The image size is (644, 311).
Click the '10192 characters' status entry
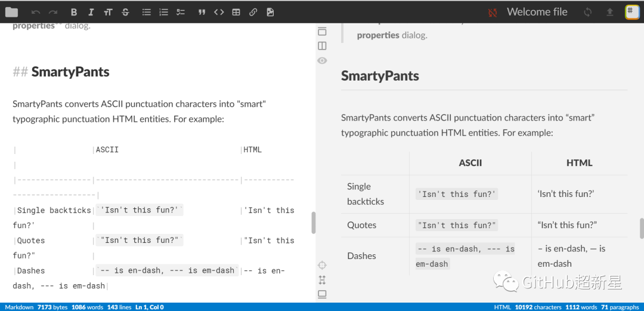click(x=538, y=307)
